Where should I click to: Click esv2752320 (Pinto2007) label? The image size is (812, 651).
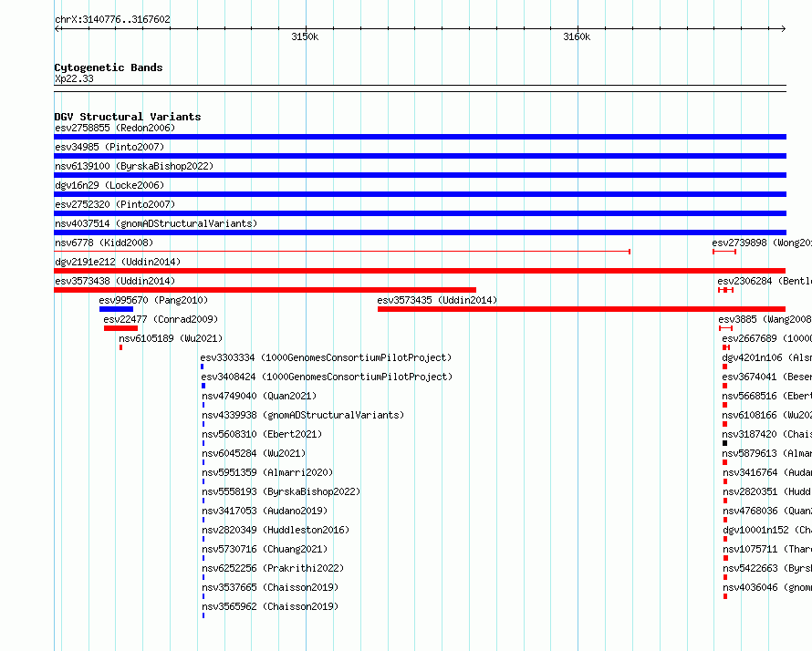tap(115, 204)
